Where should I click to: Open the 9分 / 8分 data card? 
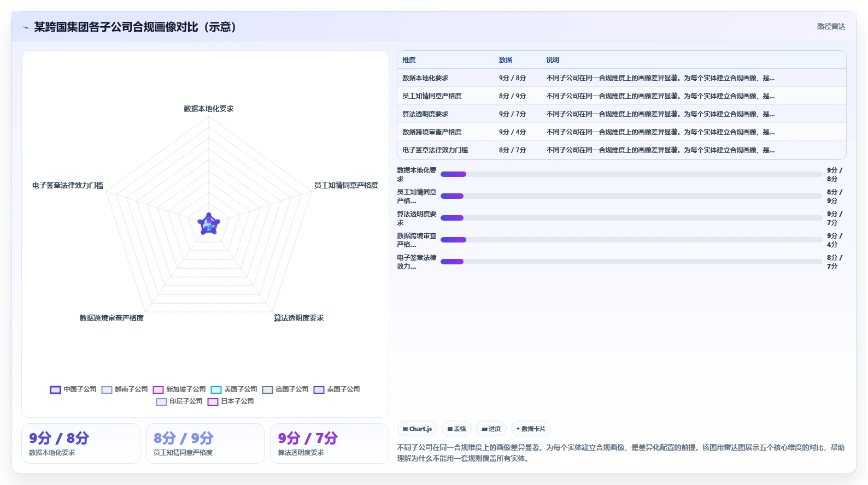click(81, 443)
